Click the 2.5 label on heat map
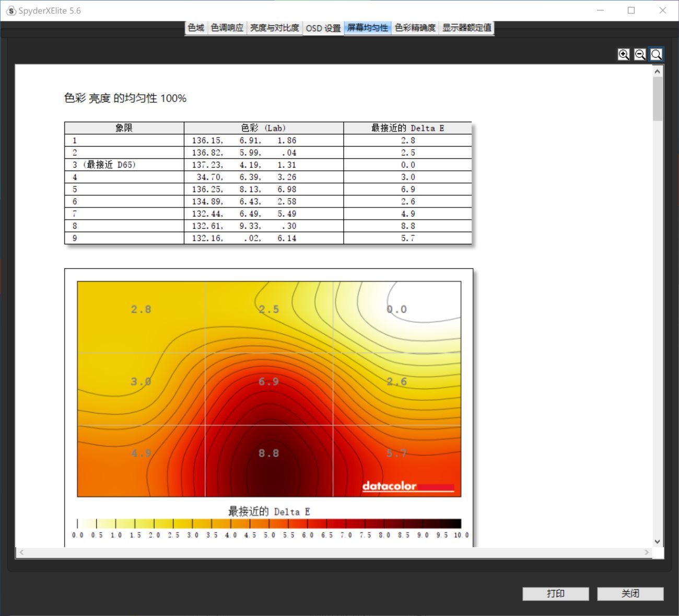 (269, 309)
